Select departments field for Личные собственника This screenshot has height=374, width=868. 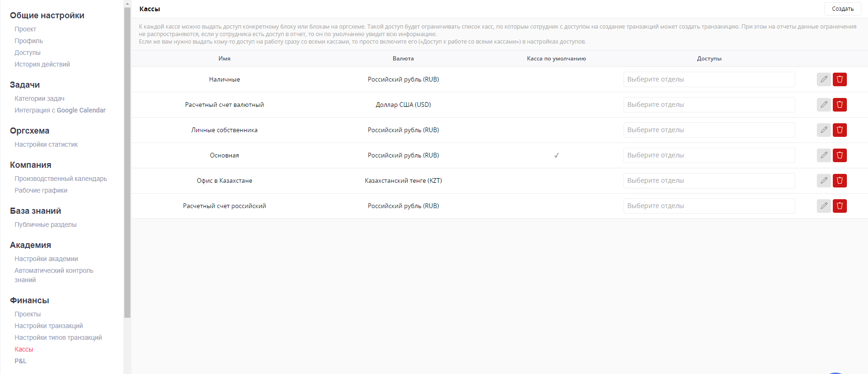(x=708, y=130)
